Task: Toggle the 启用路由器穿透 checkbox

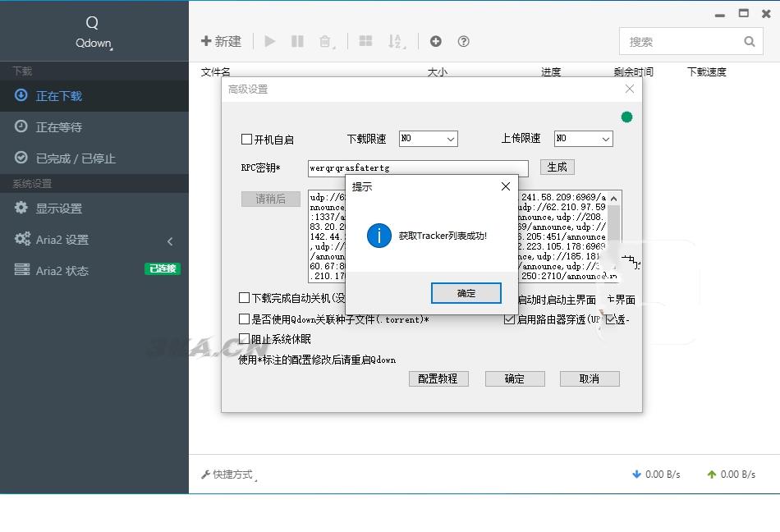Action: coord(509,319)
